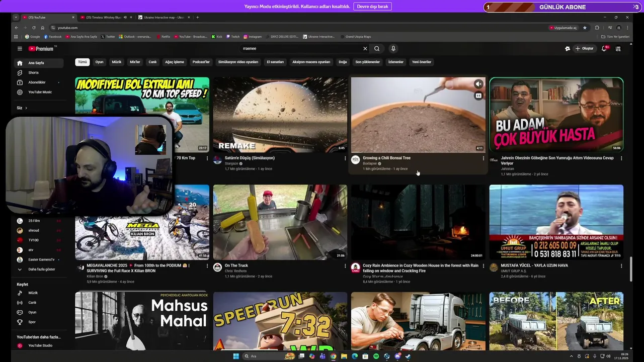
Task: Bookmark this page with star icon
Action: (x=585, y=28)
